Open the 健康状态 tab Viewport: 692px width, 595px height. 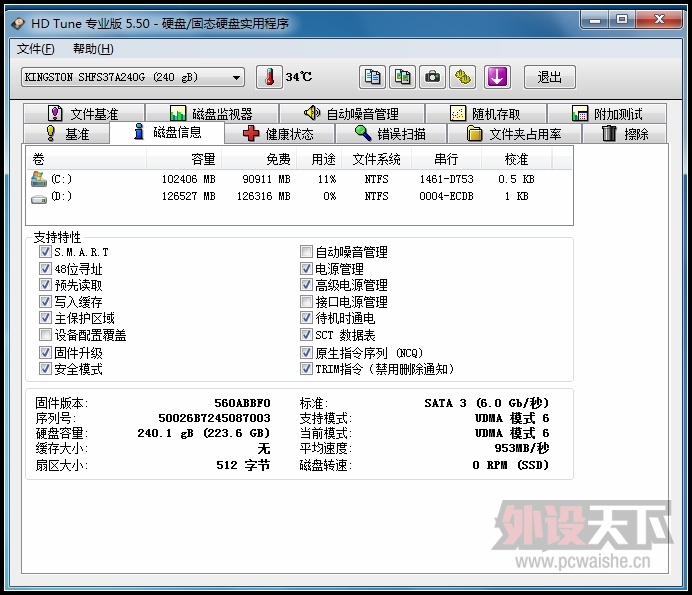click(279, 134)
